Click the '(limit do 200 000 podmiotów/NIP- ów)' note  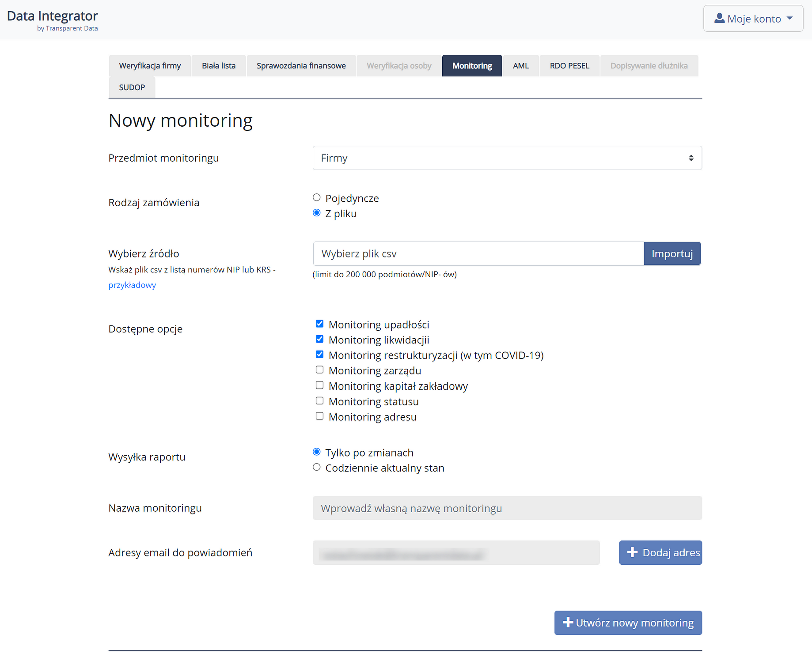[385, 275]
